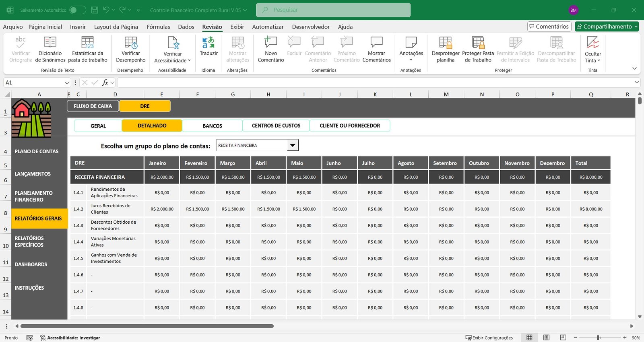
Task: Expand Verificar Acessibilidade dropdown
Action: (189, 61)
